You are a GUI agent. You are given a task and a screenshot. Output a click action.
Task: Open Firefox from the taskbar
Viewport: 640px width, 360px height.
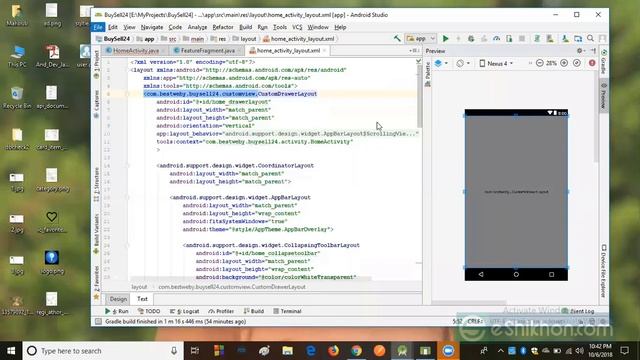(x=333, y=351)
